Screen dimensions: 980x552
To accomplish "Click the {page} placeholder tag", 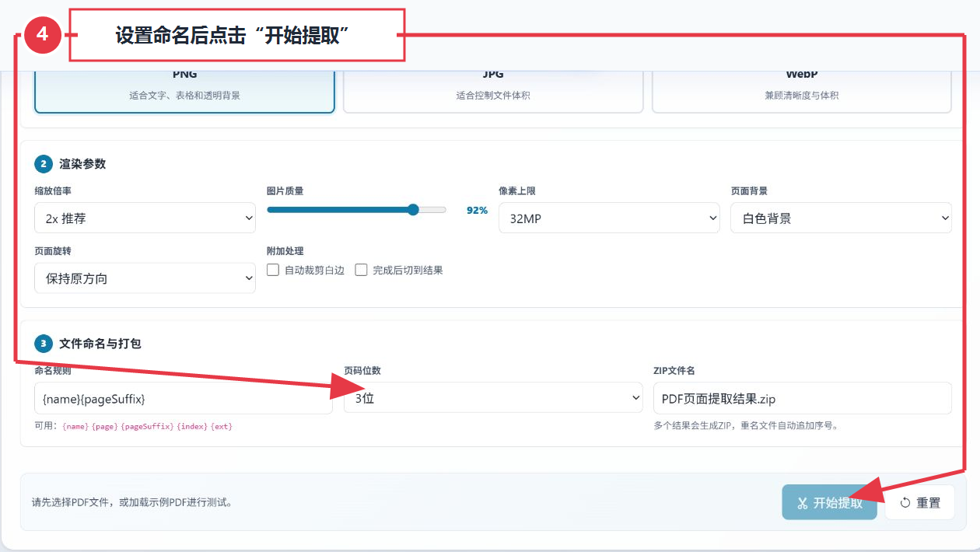I will (x=105, y=427).
